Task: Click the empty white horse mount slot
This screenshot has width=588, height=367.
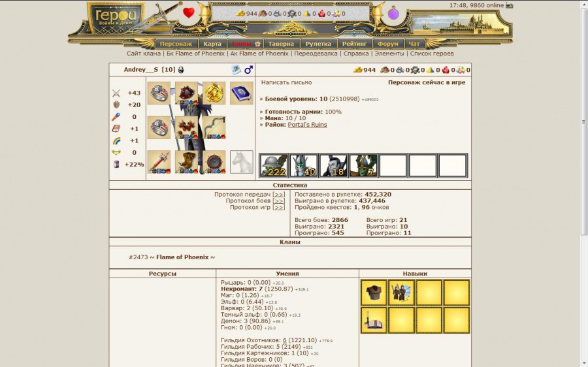Action: pos(241,162)
